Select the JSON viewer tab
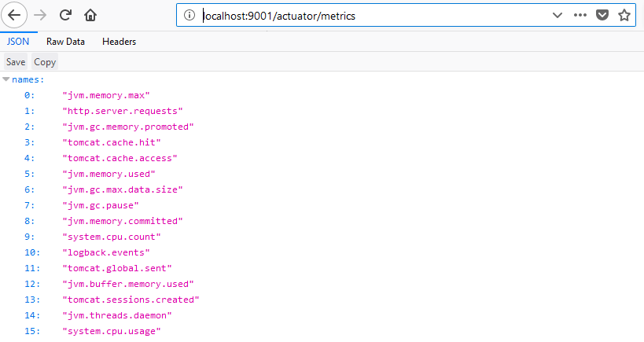Screen dimensions: 644x342 [17, 42]
